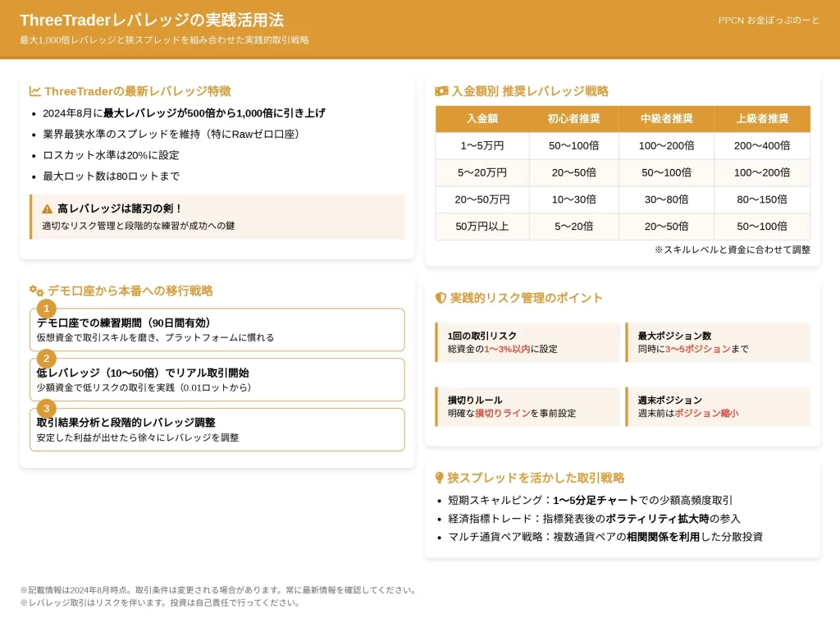The image size is (840, 623).
Task: Select the warning triangle icon beside "高レバレッジは諸刃の剣！"
Action: 47,208
